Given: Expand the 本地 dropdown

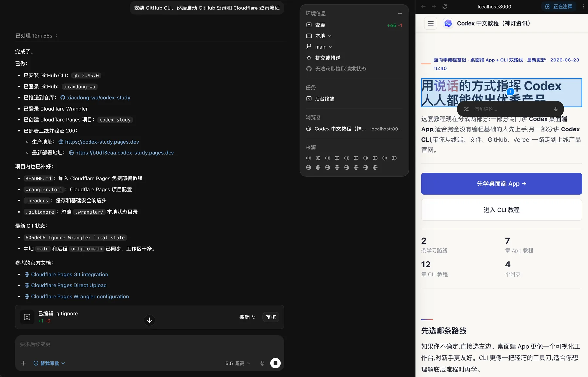Looking at the screenshot, I should (319, 36).
